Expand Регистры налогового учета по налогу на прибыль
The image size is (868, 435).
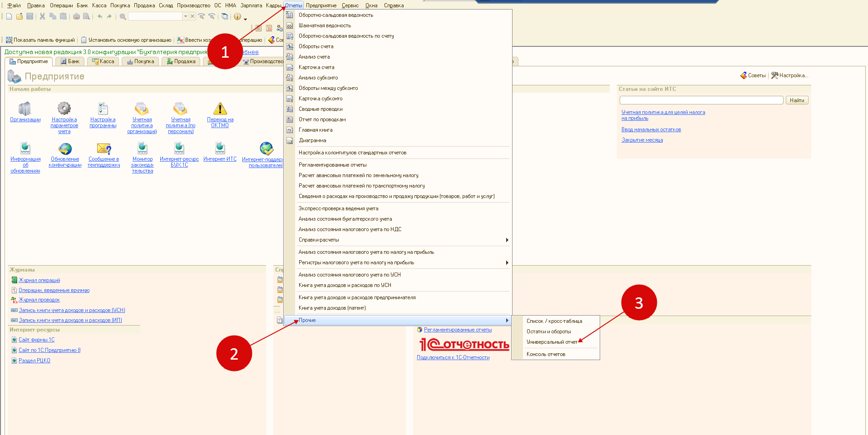point(507,262)
